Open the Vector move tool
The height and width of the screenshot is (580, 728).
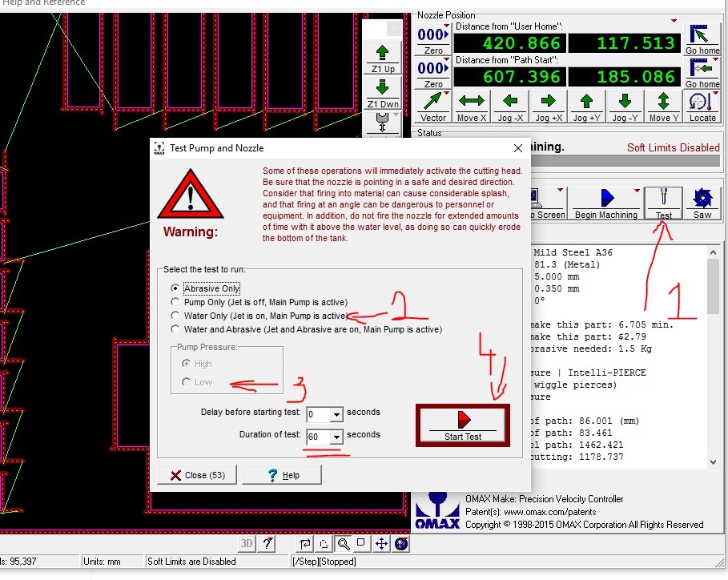tap(432, 107)
